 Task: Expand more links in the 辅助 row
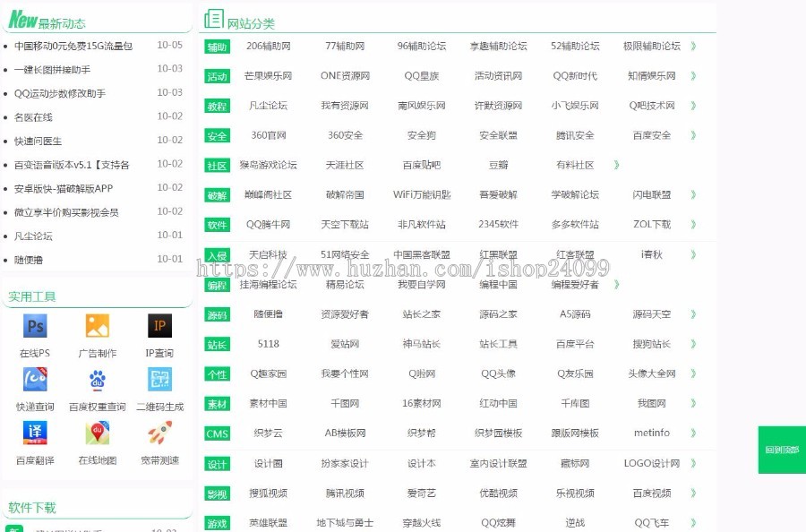click(x=693, y=47)
